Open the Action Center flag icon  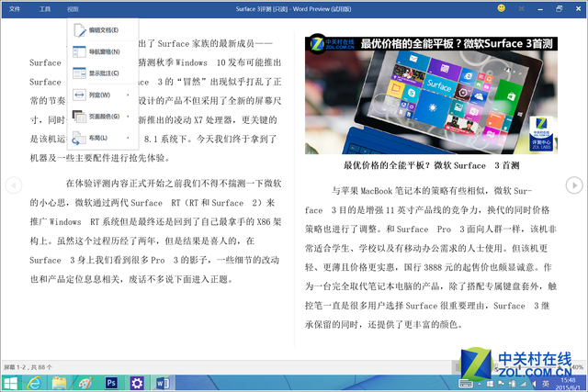point(501,384)
